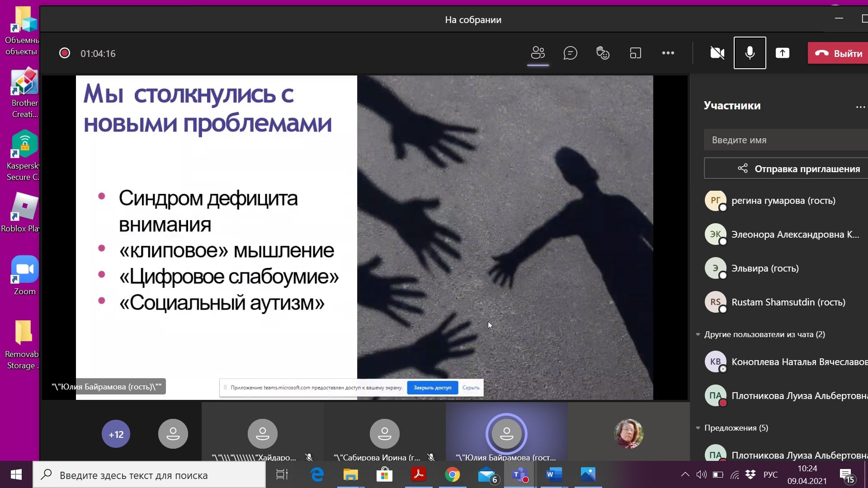Open the Windows Start menu
Screen dimensions: 868x488
(16, 475)
